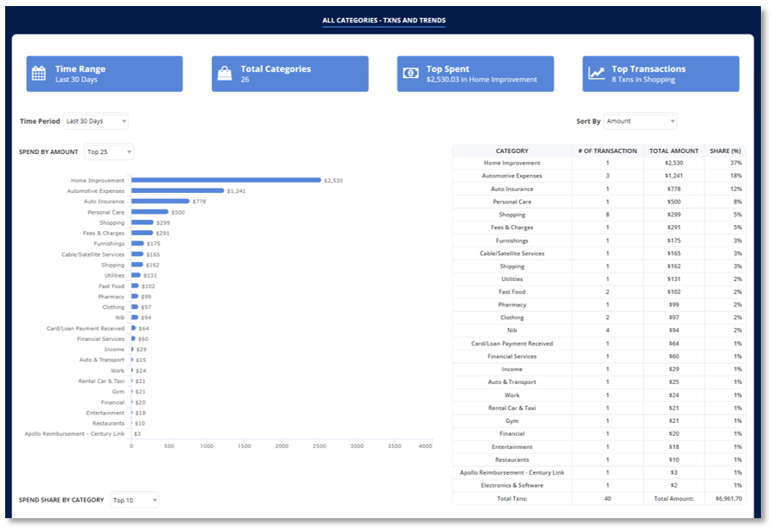The height and width of the screenshot is (532, 773).
Task: Click the "37%" share cell
Action: click(x=736, y=163)
